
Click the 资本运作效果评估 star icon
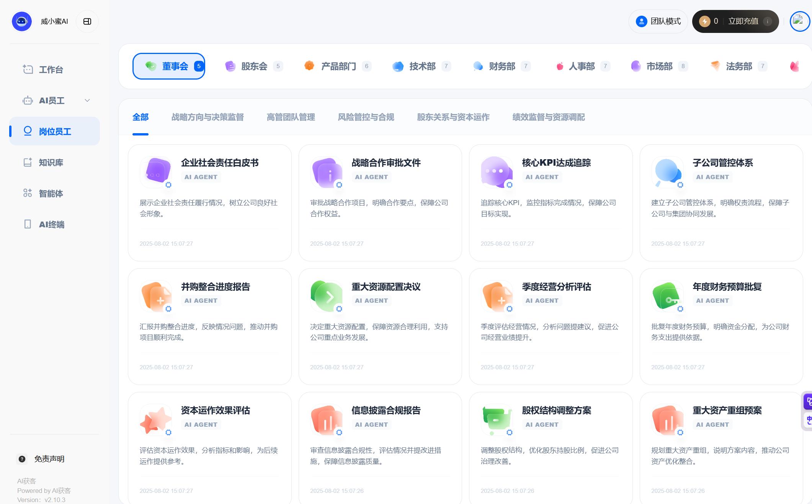[x=156, y=419]
